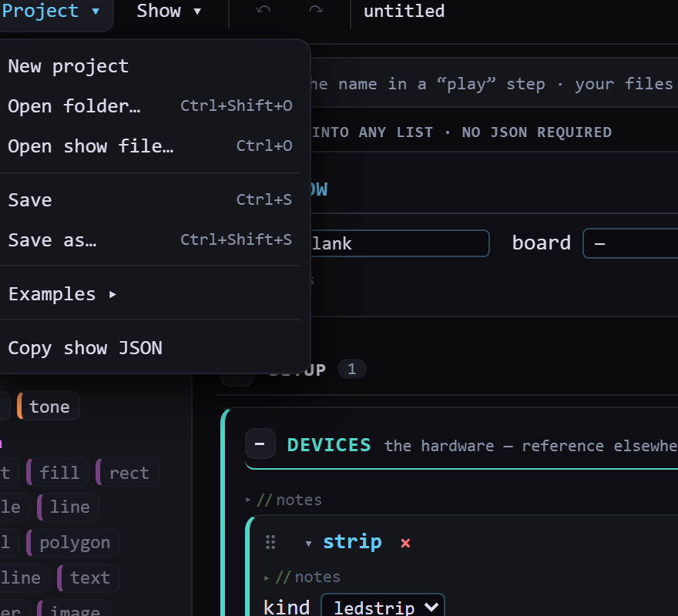
Task: Click the show name input field
Action: point(400,243)
